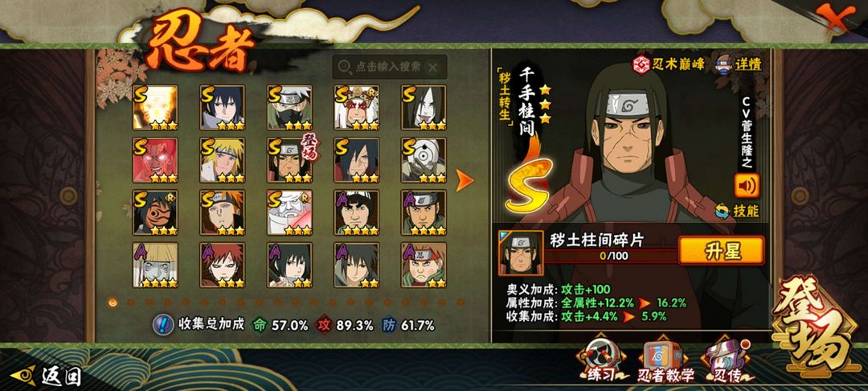The width and height of the screenshot is (868, 391).
Task: Click the search ninja input field
Action: (390, 67)
